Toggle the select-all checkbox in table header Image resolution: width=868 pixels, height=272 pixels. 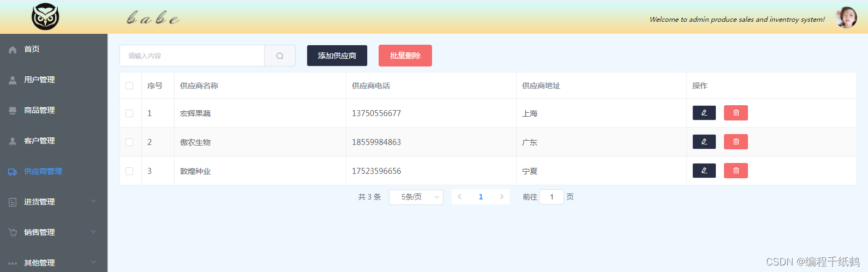click(129, 86)
